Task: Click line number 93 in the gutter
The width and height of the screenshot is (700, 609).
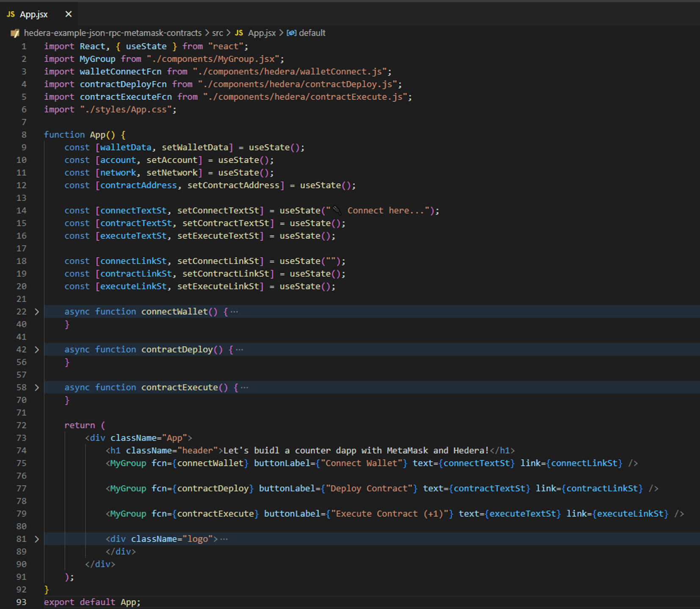Action: (x=21, y=602)
